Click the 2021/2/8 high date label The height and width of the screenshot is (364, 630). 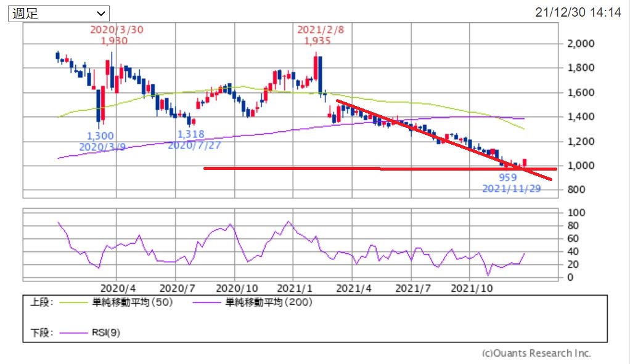[x=321, y=30]
